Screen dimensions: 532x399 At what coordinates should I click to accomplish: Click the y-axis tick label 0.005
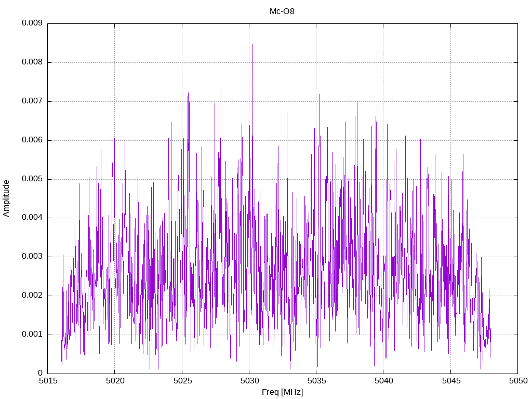pos(32,179)
